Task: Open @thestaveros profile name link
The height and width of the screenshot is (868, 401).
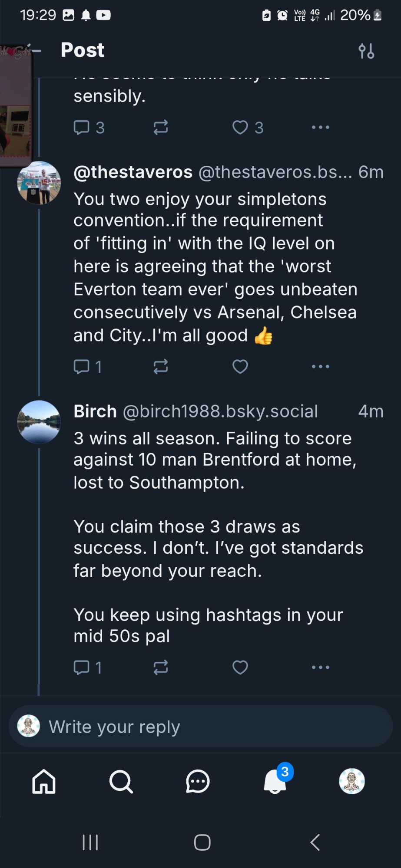Action: pyautogui.click(x=133, y=172)
